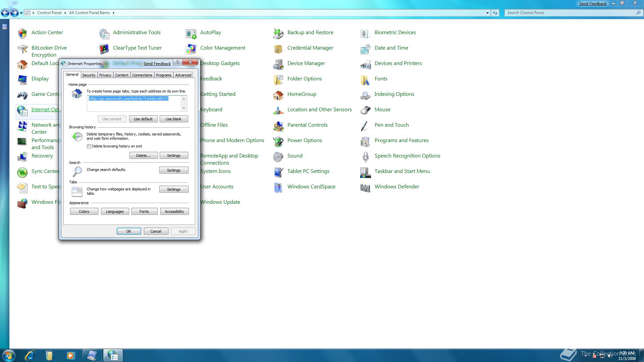This screenshot has width=644, height=362.
Task: Open the Recovery icon
Action: 22,157
